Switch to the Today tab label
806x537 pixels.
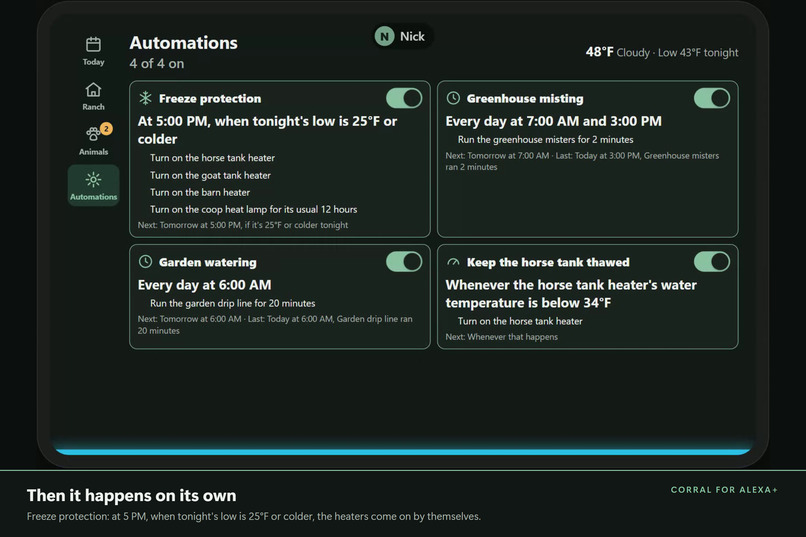pyautogui.click(x=93, y=62)
